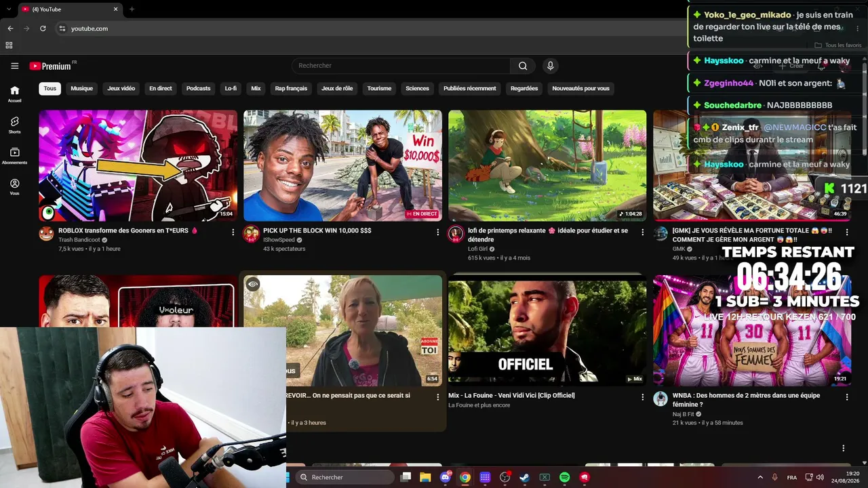
Task: Play the Lofi Girl spring thumbnail
Action: [x=548, y=165]
